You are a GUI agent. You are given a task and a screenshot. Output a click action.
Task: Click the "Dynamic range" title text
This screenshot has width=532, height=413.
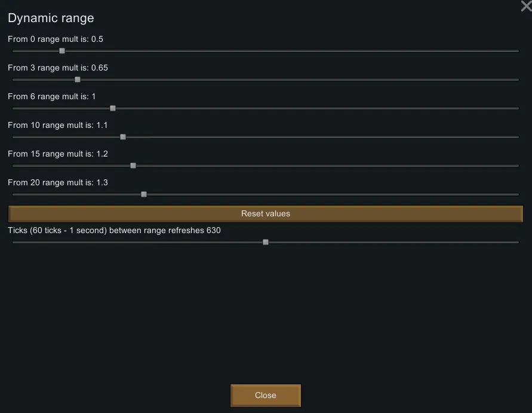coord(51,18)
